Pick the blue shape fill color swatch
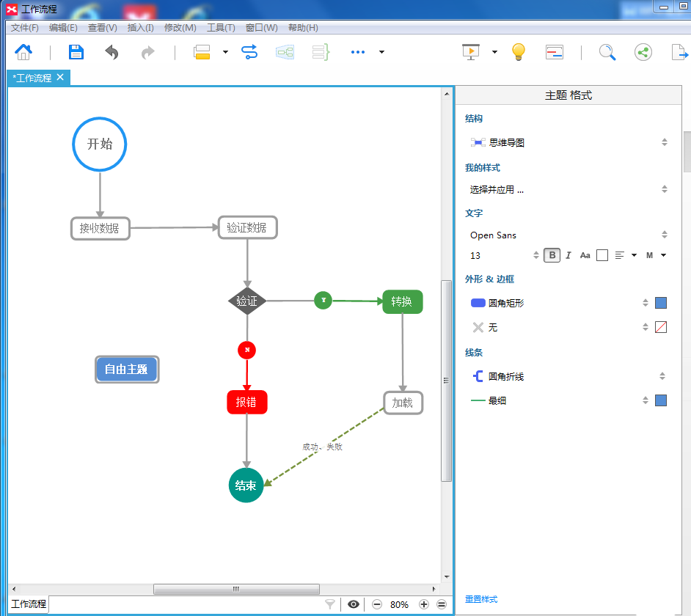Image resolution: width=691 pixels, height=616 pixels. tap(661, 303)
